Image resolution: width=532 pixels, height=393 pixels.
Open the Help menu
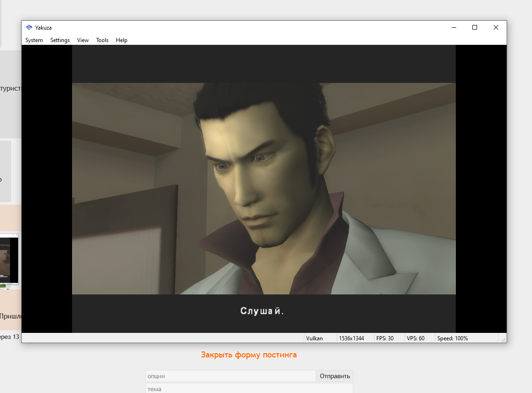(x=121, y=40)
